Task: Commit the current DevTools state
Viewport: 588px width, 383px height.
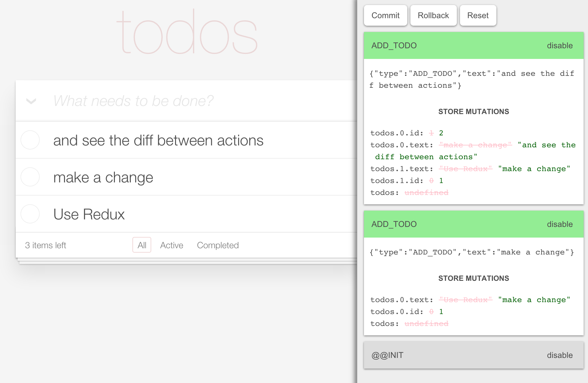Action: (385, 15)
